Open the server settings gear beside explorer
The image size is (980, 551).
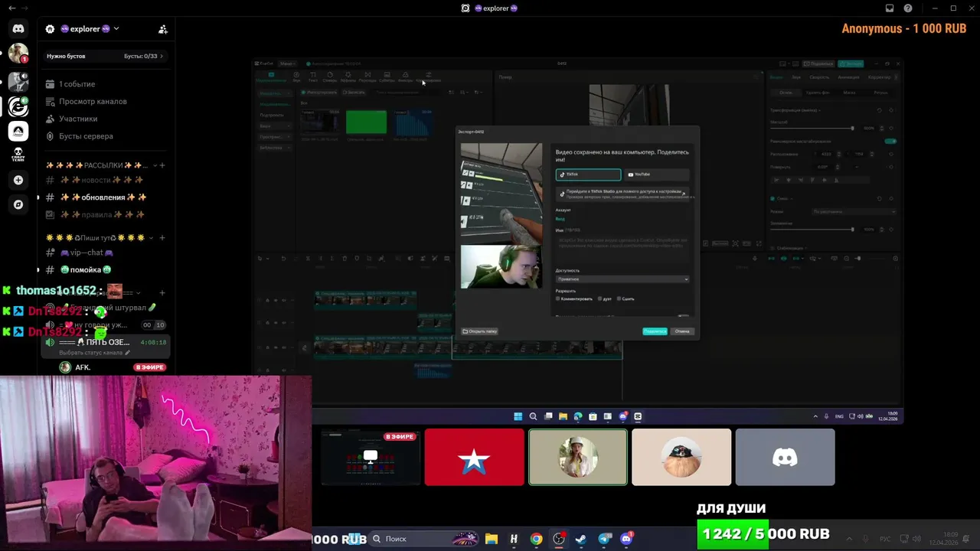coord(50,29)
